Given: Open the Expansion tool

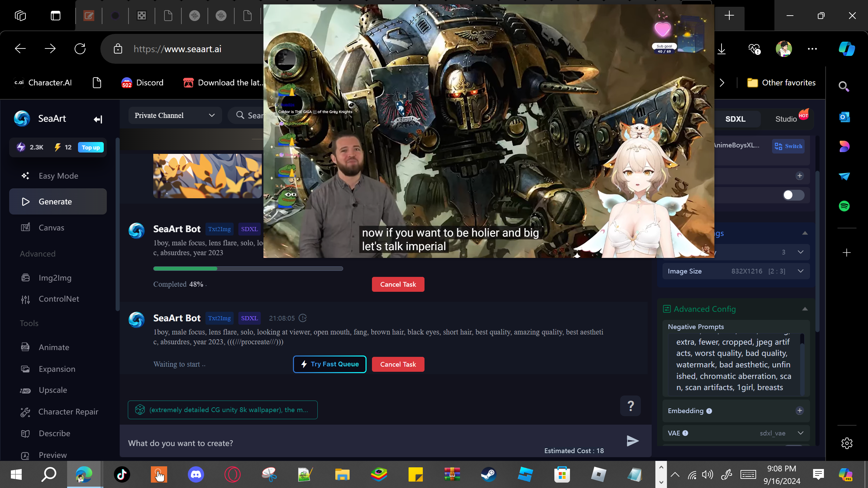Looking at the screenshot, I should 58,369.
